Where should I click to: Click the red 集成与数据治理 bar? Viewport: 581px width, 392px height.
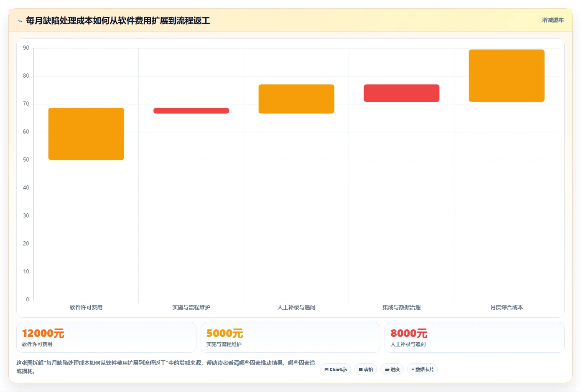pyautogui.click(x=401, y=93)
